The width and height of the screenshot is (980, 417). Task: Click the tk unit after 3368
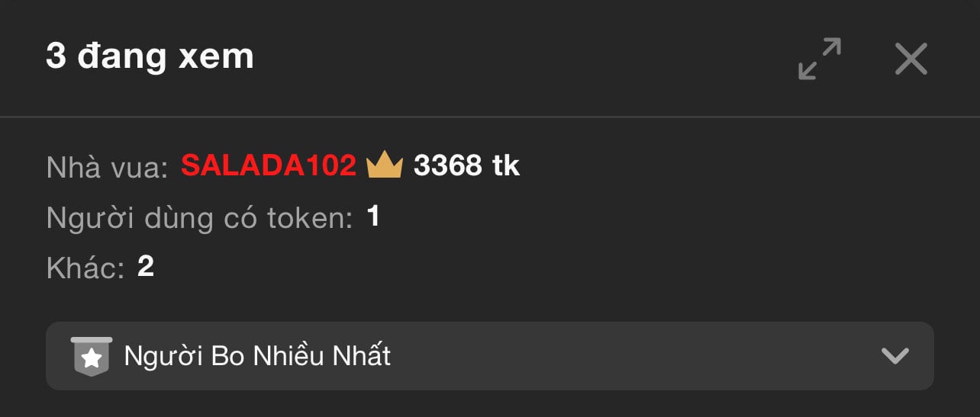[x=506, y=165]
